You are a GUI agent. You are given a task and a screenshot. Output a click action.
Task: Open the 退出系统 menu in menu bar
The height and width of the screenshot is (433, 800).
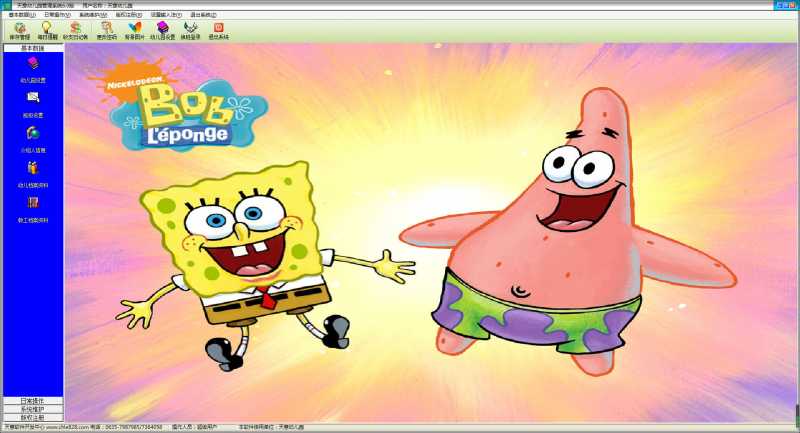pos(203,15)
